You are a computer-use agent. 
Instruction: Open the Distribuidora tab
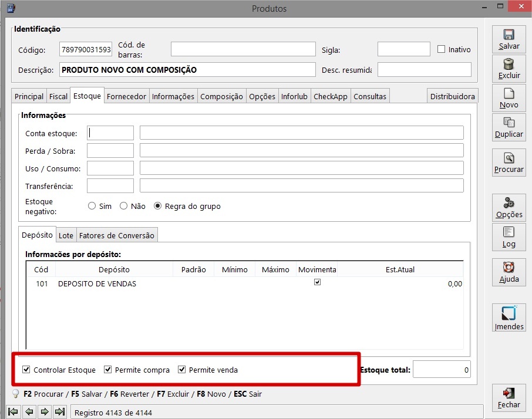tap(453, 96)
